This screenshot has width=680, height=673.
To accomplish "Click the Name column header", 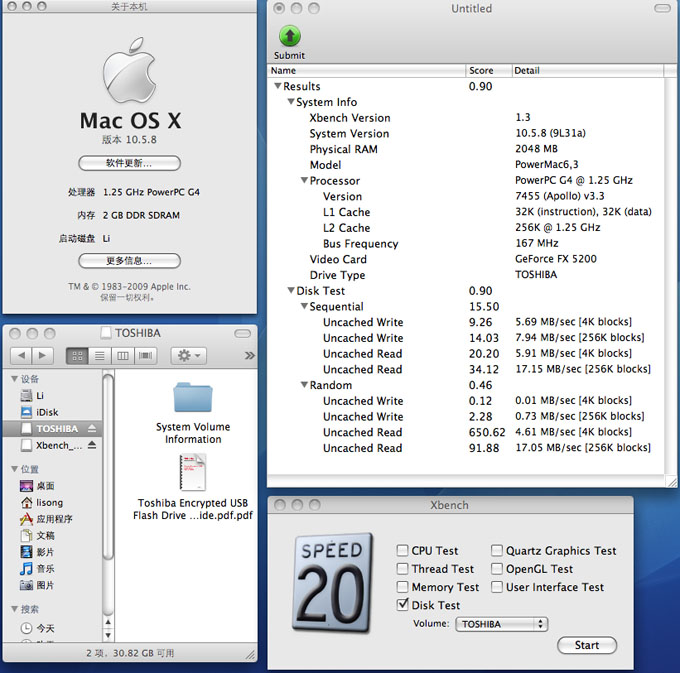I will pos(366,71).
